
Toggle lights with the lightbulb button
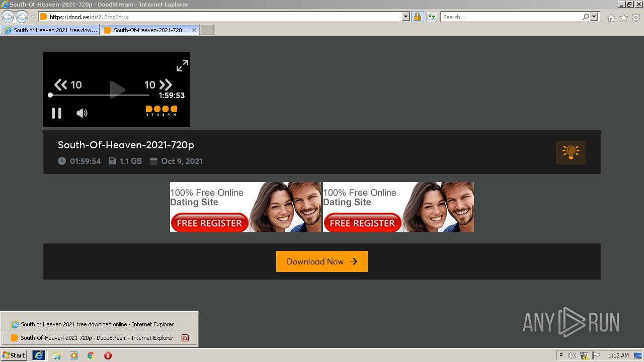(x=571, y=152)
